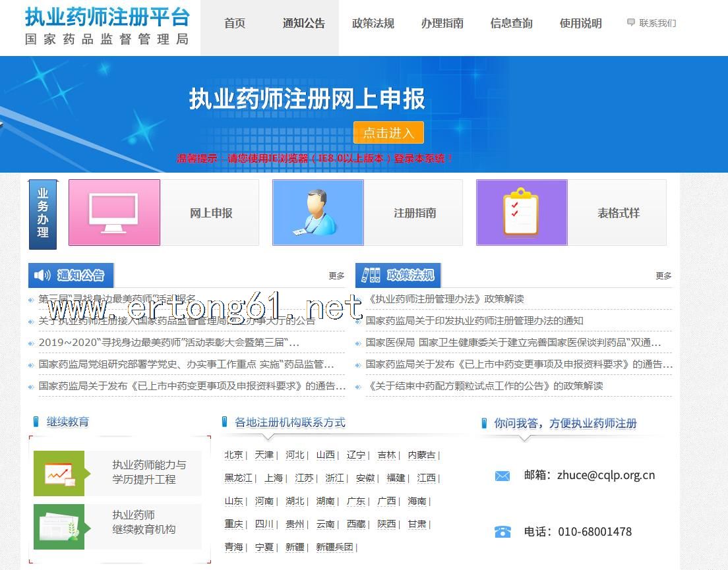Open the 信息查询 menu item
The width and height of the screenshot is (728, 570).
pyautogui.click(x=511, y=24)
